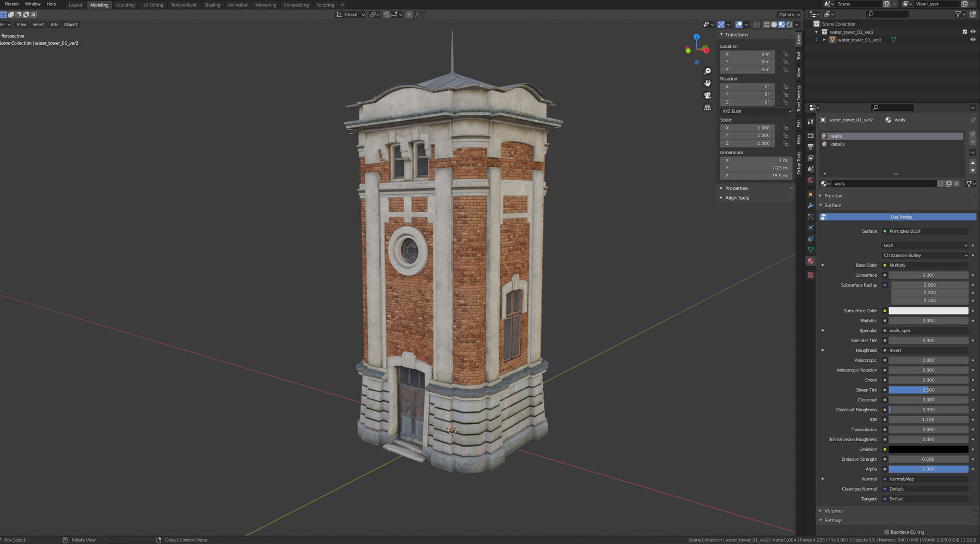This screenshot has height=544, width=980.
Task: Open the viewport Add menu
Action: coord(54,24)
